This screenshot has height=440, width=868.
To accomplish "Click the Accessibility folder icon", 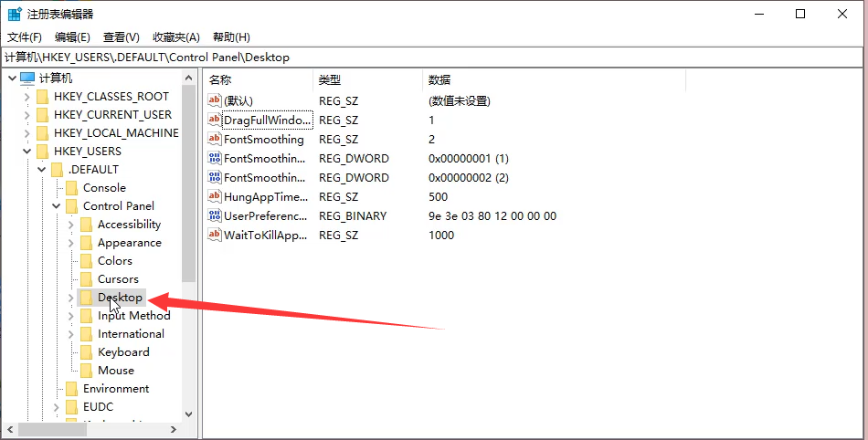I will [86, 225].
